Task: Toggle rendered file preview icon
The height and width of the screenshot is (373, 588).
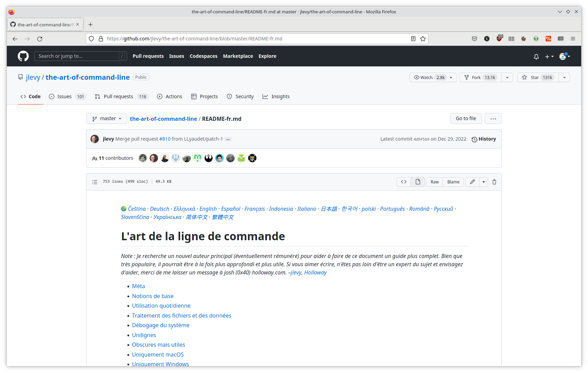Action: [x=418, y=182]
